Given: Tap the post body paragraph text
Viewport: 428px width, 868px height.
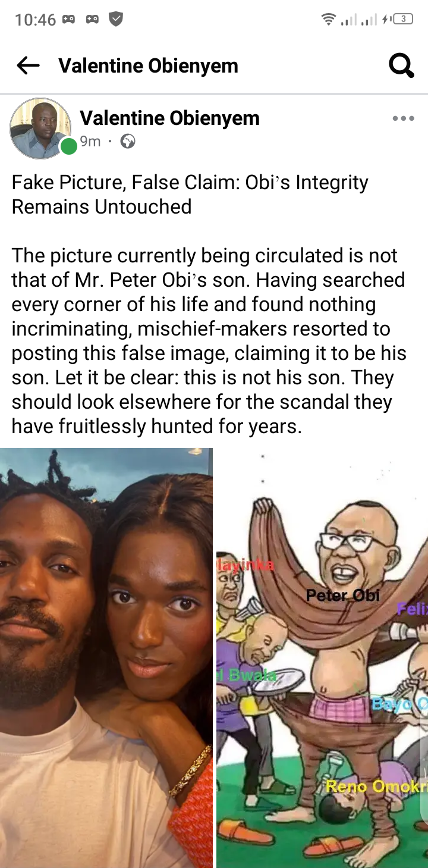Looking at the screenshot, I should pos(209,341).
